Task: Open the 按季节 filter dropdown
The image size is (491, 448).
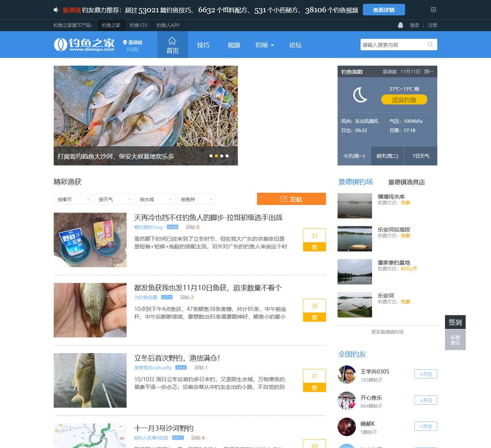Action: coord(73,199)
